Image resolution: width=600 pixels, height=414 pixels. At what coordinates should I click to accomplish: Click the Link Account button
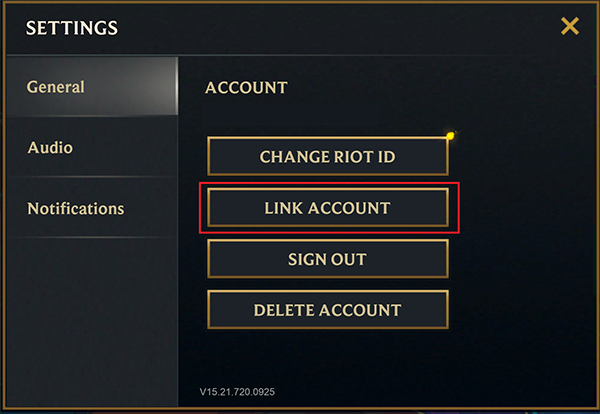click(x=327, y=208)
